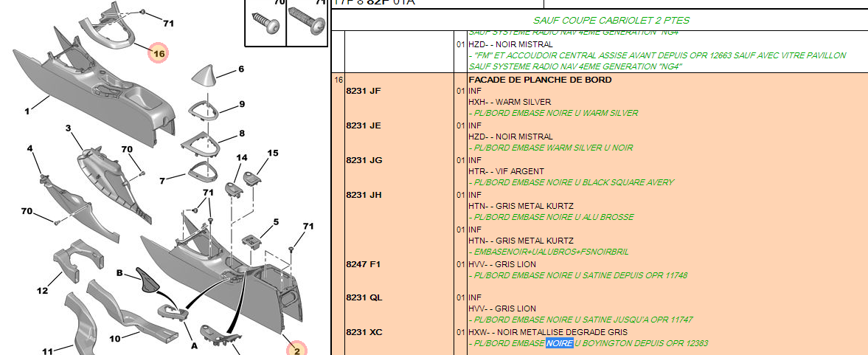Select part number 8231 XC
Viewport: 868px width, 355px height.
(x=363, y=332)
